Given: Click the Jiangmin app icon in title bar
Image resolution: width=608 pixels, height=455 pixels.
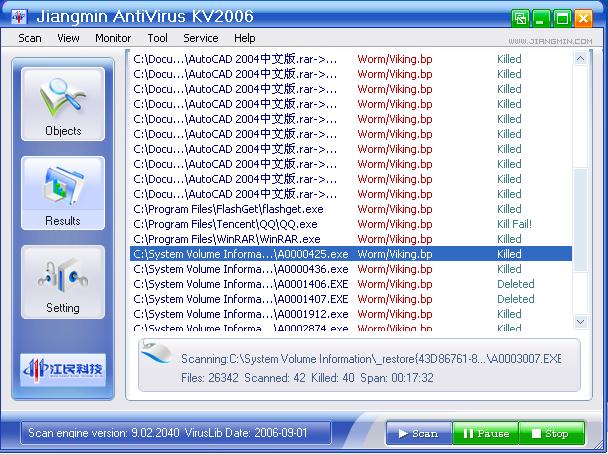Looking at the screenshot, I should [x=19, y=17].
